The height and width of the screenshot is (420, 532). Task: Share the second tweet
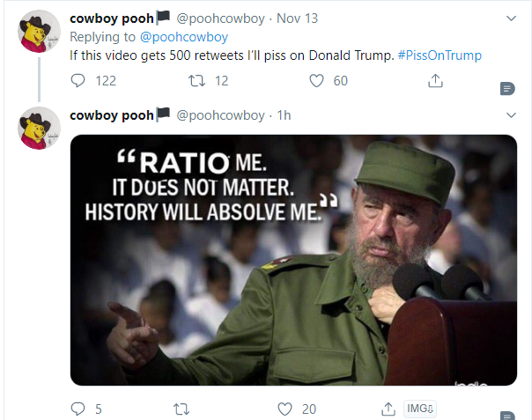pos(388,409)
